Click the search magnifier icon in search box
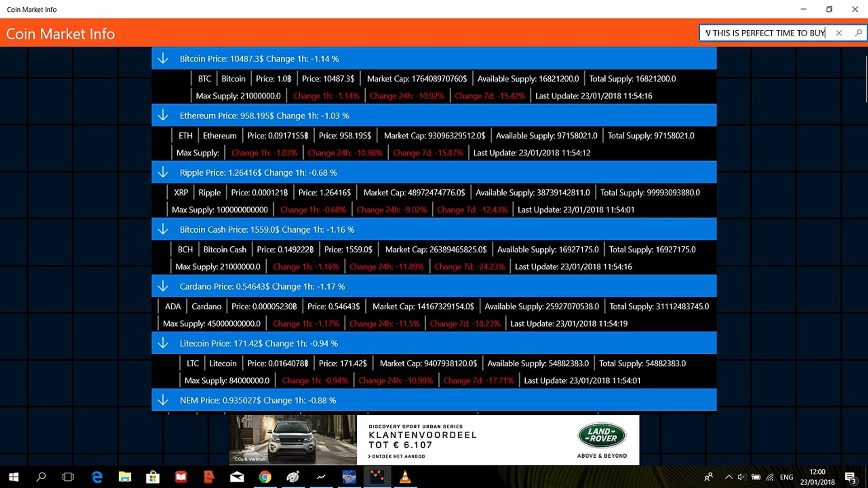This screenshot has width=868, height=488. 858,33
